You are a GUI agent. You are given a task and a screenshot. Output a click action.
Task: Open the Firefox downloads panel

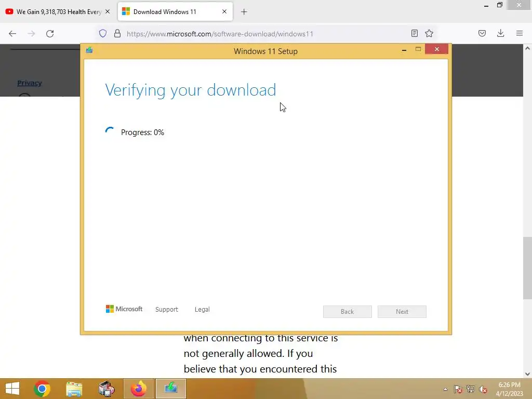(500, 33)
